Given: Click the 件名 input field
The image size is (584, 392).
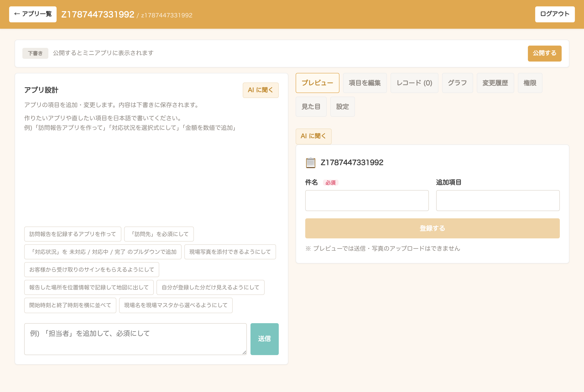Looking at the screenshot, I should coord(367,201).
